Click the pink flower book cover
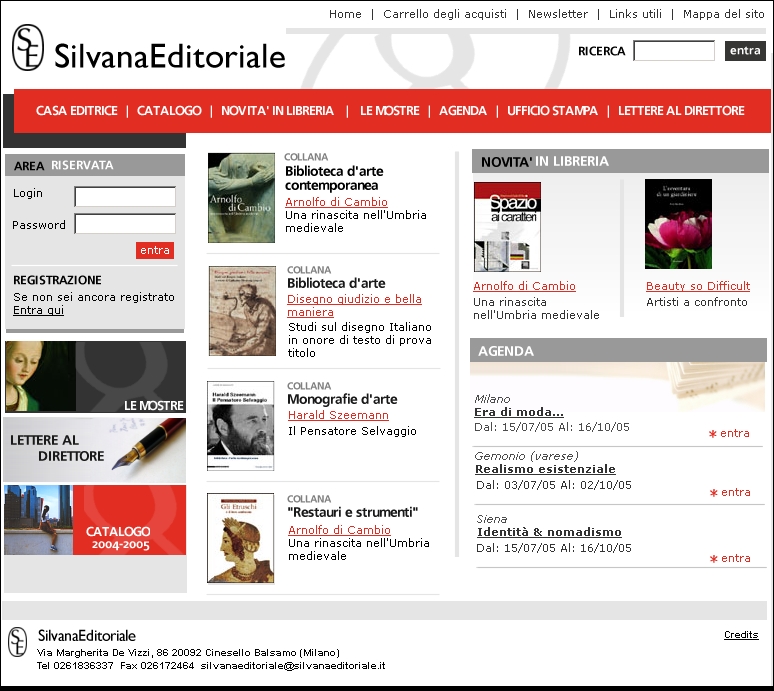Screen dimensions: 774x691 678,224
